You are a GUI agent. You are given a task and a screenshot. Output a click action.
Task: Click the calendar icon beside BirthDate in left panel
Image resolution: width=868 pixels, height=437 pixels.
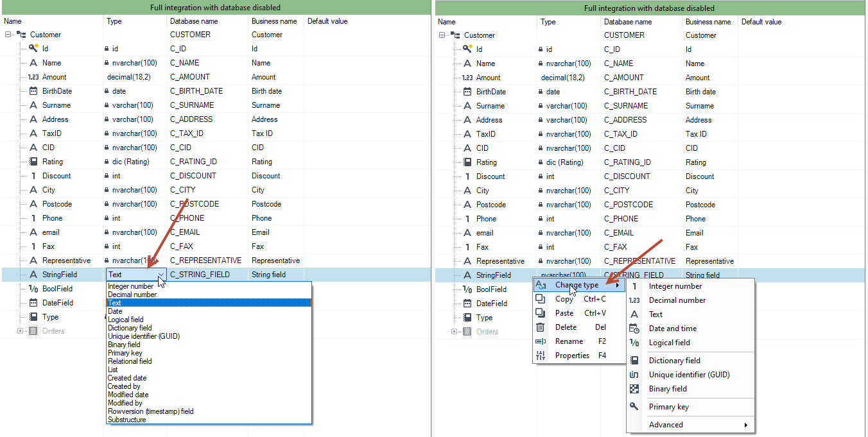coord(34,91)
